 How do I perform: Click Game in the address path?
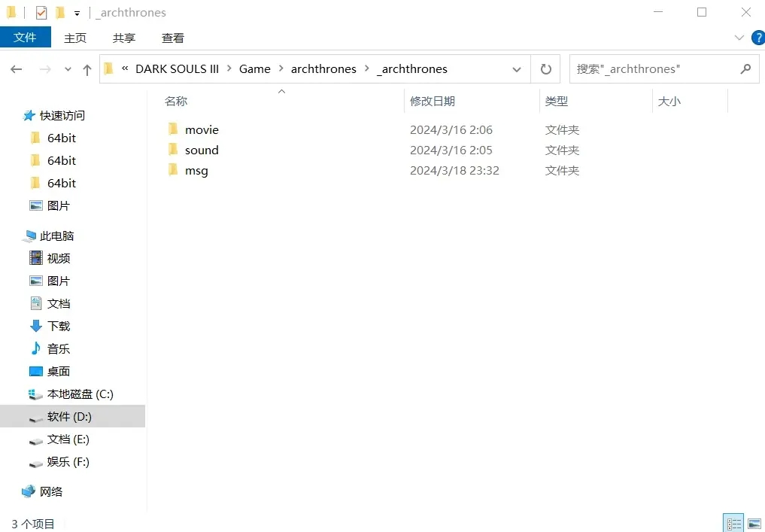(255, 68)
